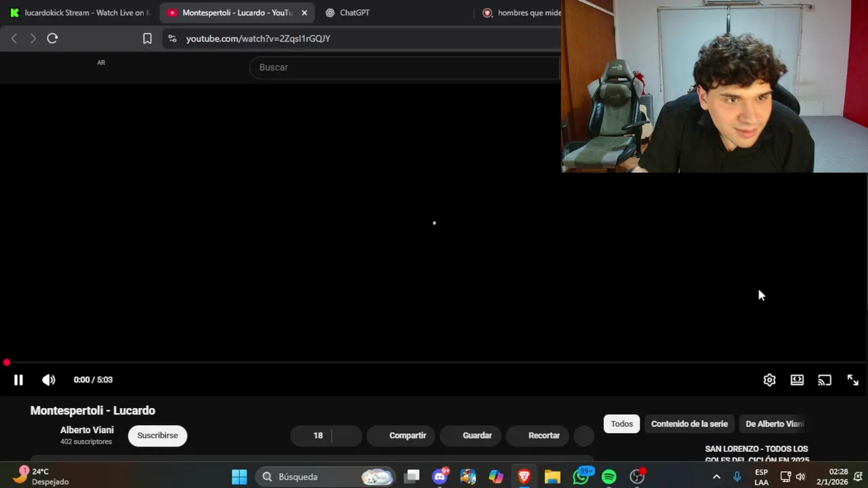Open Discord from the taskbar
868x488 pixels.
(x=440, y=477)
